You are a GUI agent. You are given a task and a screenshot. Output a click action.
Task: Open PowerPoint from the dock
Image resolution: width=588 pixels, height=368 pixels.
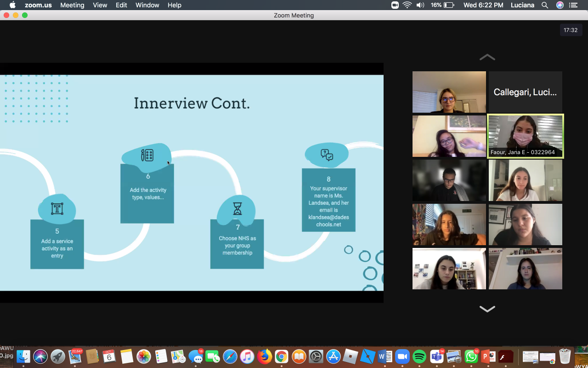point(488,356)
